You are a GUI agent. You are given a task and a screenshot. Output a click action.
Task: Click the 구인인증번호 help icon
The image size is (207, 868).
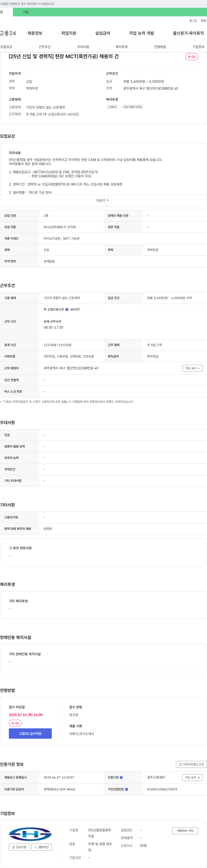(126, 789)
